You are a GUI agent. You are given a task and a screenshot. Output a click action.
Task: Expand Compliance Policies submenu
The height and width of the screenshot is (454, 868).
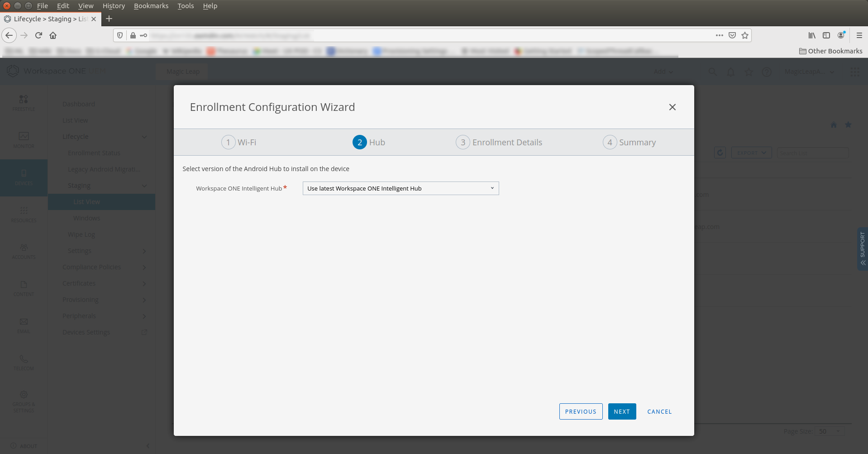144,267
